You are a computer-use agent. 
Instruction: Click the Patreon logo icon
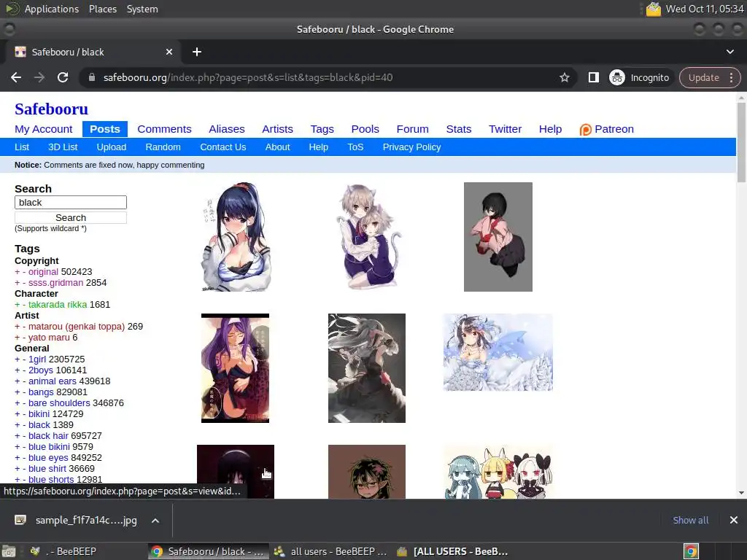pyautogui.click(x=585, y=130)
